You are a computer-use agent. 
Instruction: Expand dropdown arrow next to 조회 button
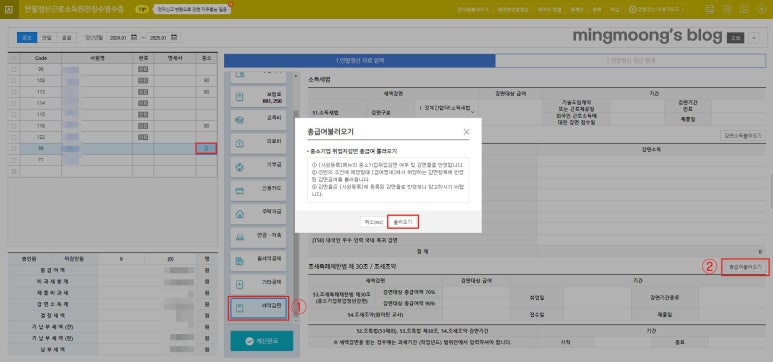click(754, 37)
